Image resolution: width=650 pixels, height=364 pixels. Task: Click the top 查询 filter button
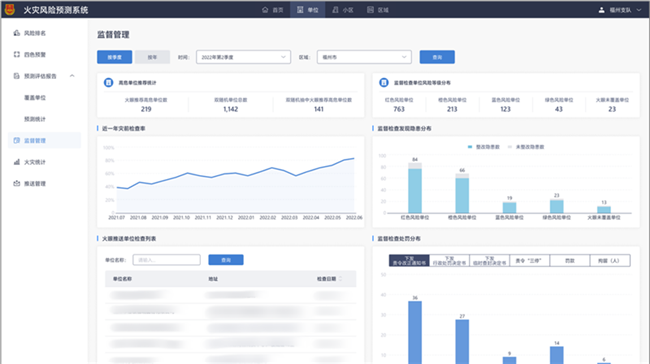437,57
